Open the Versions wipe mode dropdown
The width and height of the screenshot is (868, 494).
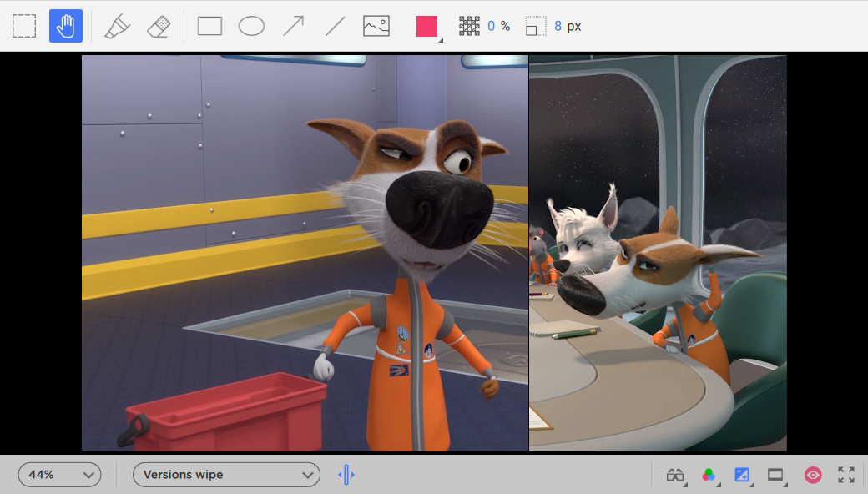click(x=226, y=475)
